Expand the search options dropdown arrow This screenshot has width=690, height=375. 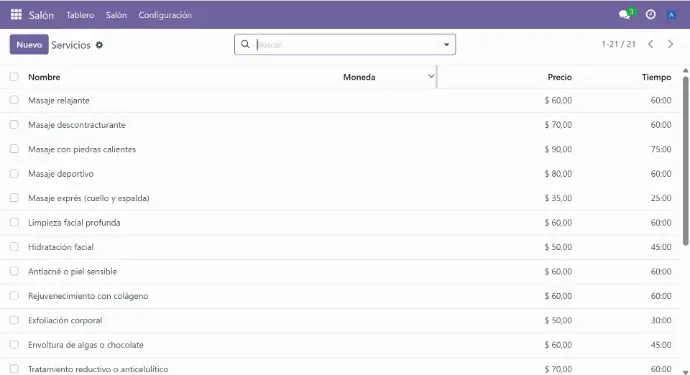(x=446, y=44)
